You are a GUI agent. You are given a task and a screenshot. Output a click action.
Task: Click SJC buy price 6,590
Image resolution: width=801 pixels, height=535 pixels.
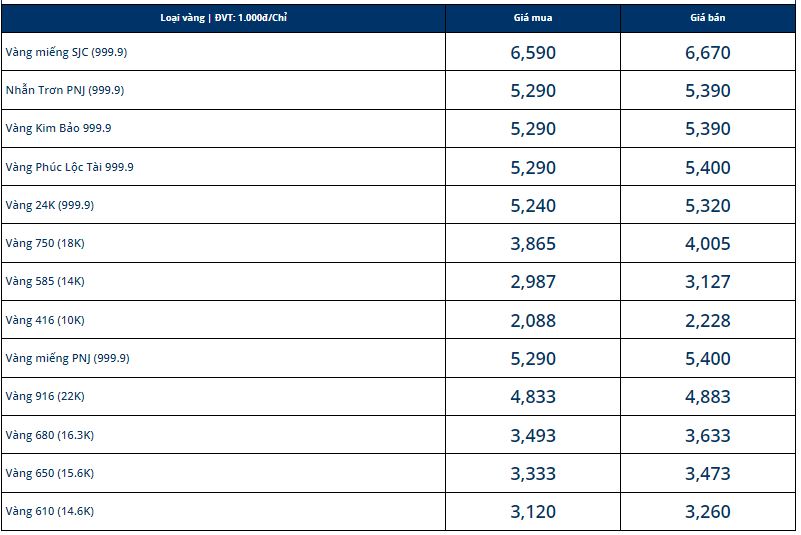[532, 53]
